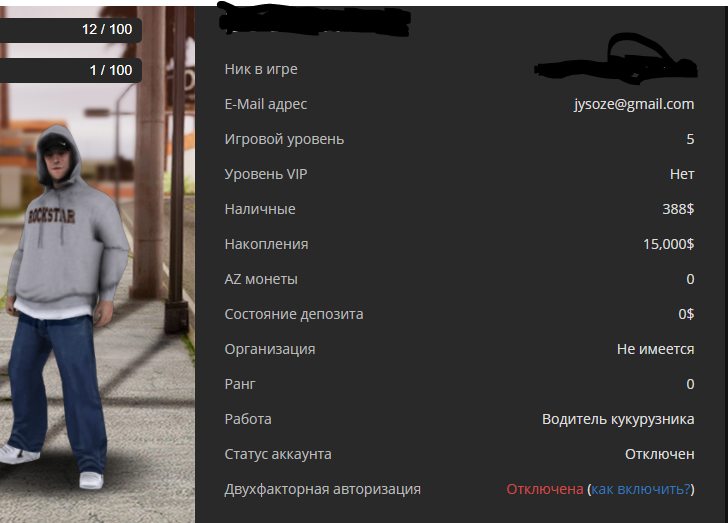728x523 pixels.
Task: Click the blacked-out nickname value
Action: click(x=617, y=65)
